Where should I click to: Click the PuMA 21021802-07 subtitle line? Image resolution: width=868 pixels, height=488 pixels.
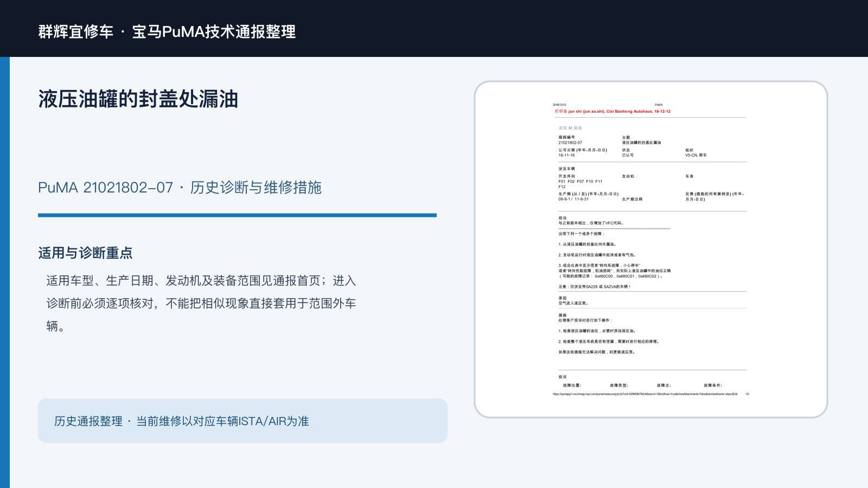coord(180,188)
